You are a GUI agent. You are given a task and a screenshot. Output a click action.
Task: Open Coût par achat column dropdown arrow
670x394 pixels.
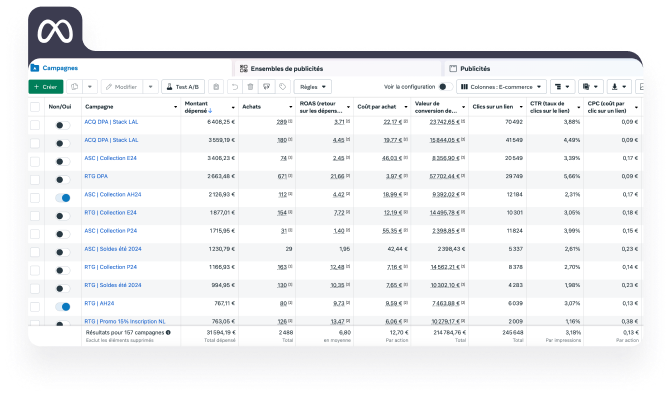pos(406,107)
